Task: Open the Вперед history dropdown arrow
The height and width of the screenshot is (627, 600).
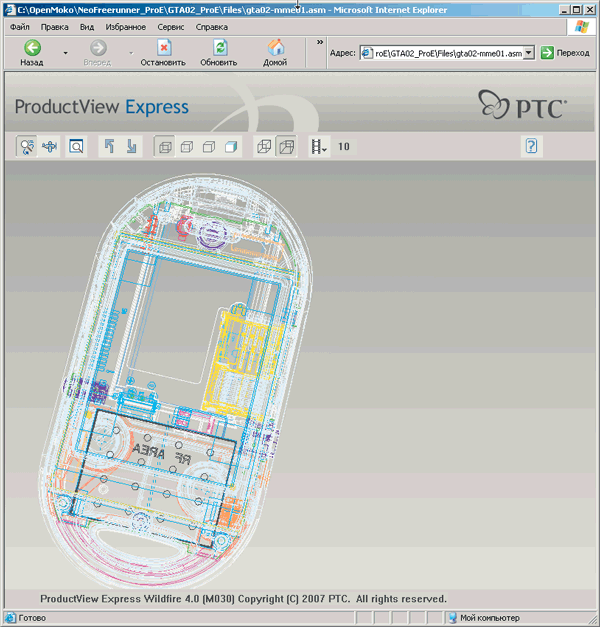Action: coord(131,53)
